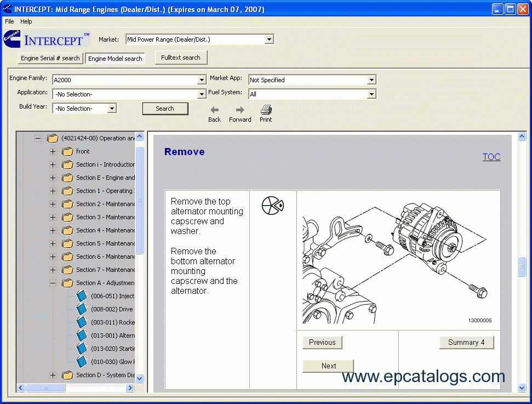Click the 'Remove' heading text
Screen dimensions: 532x404
click(x=184, y=152)
